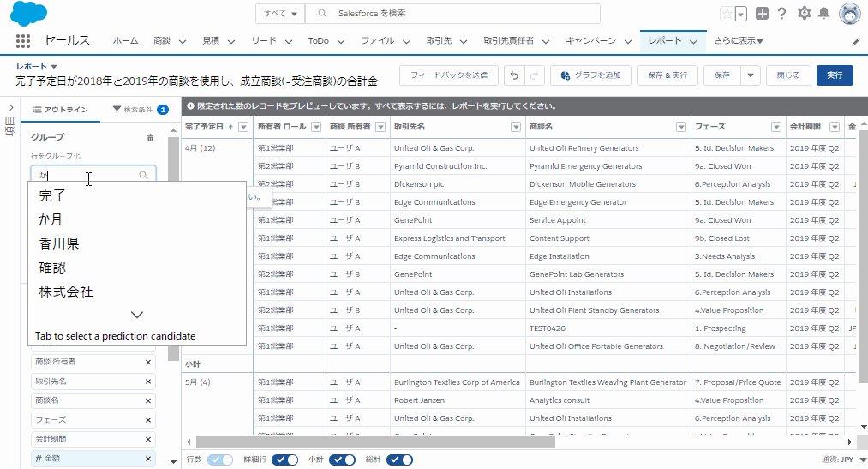
Task: Click the 閉じる button
Action: pyautogui.click(x=788, y=75)
